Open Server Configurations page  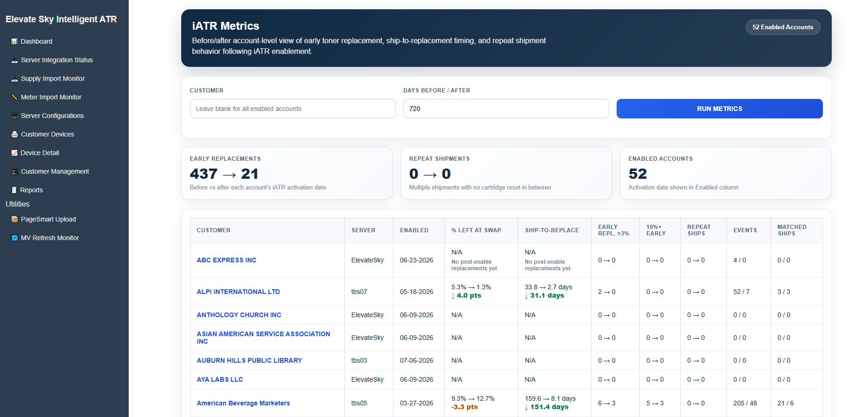[x=52, y=116]
